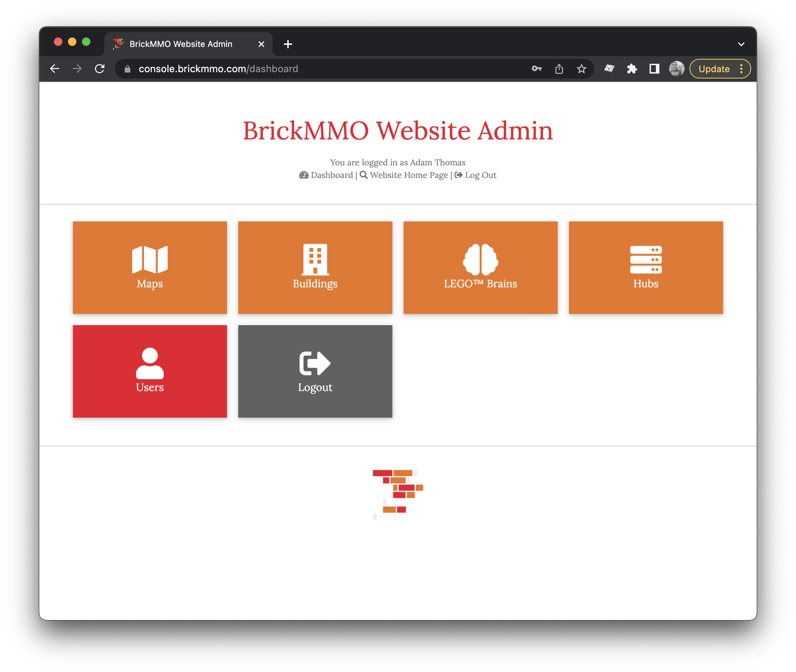Click the gray Logout arrow icon

[315, 363]
